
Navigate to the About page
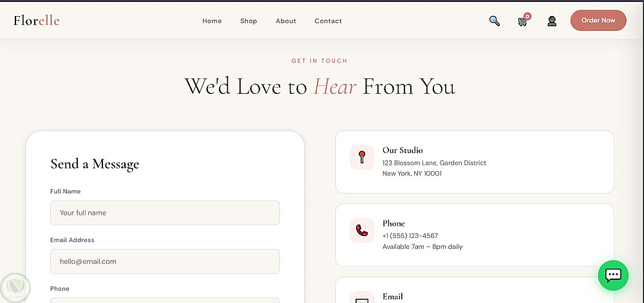click(x=286, y=21)
